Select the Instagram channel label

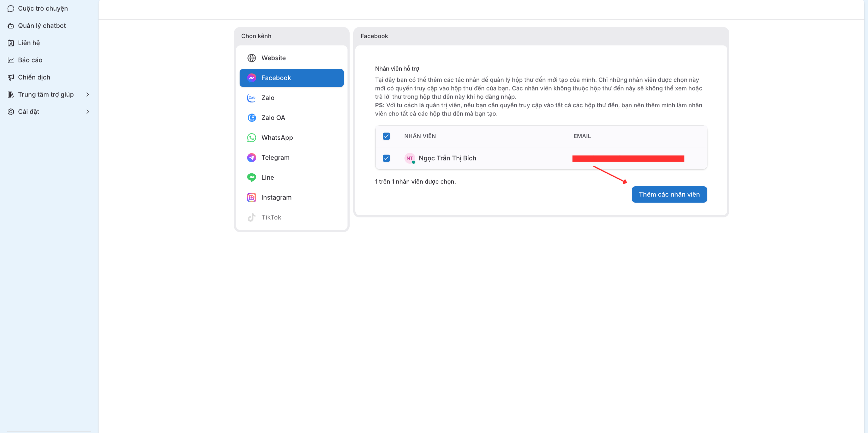click(x=276, y=197)
